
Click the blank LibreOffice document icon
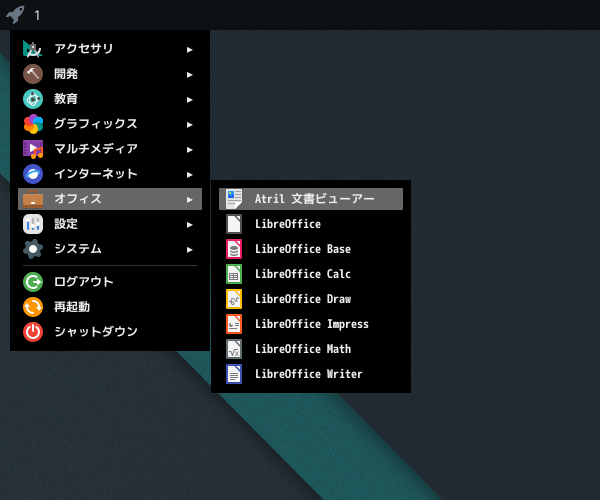234,224
